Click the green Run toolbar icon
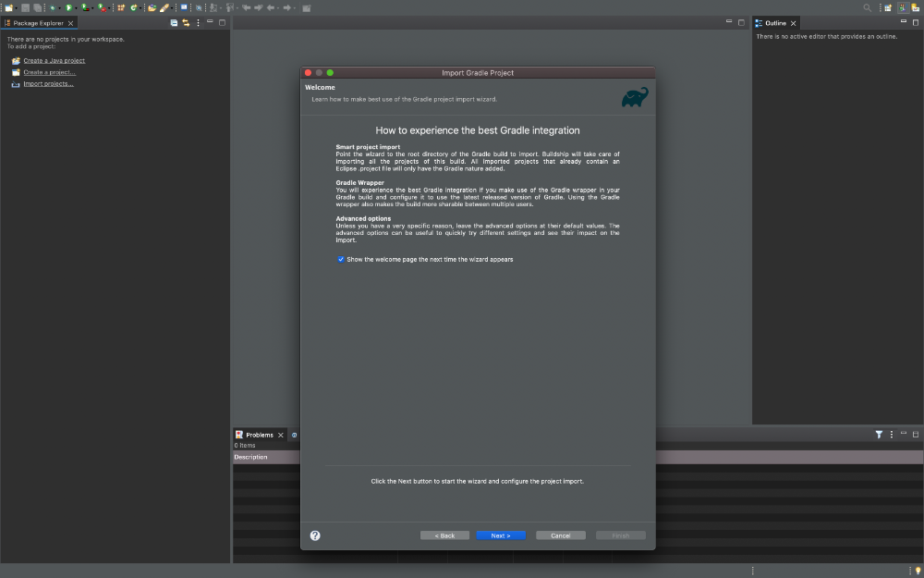The height and width of the screenshot is (578, 924). click(68, 7)
